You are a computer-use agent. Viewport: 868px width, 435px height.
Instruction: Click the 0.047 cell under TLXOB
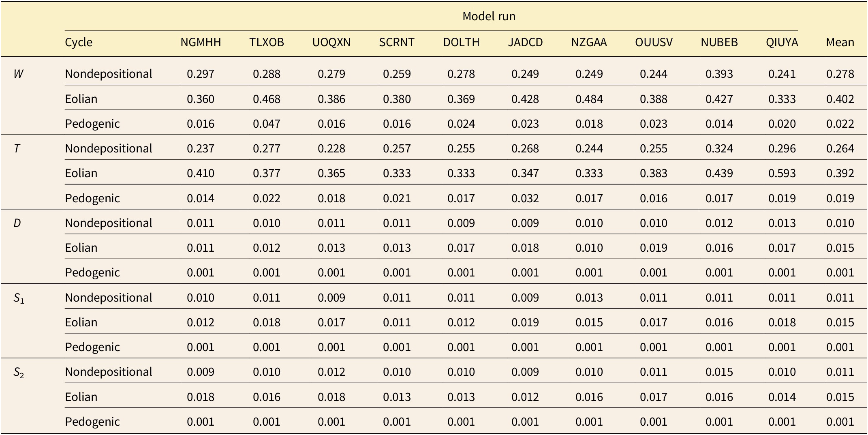[267, 124]
